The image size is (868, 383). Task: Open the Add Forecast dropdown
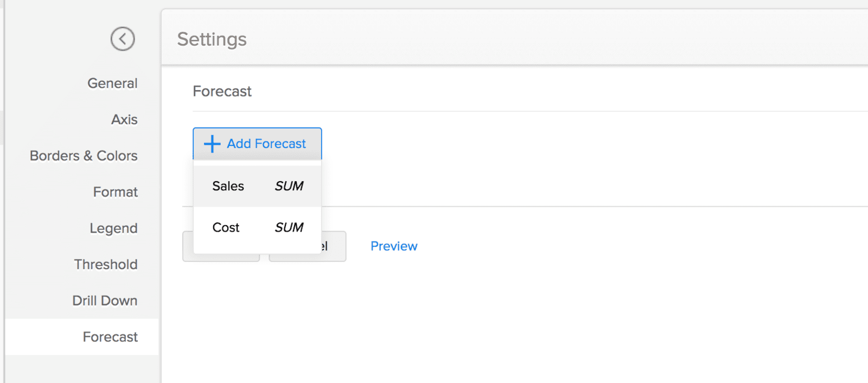click(x=257, y=143)
